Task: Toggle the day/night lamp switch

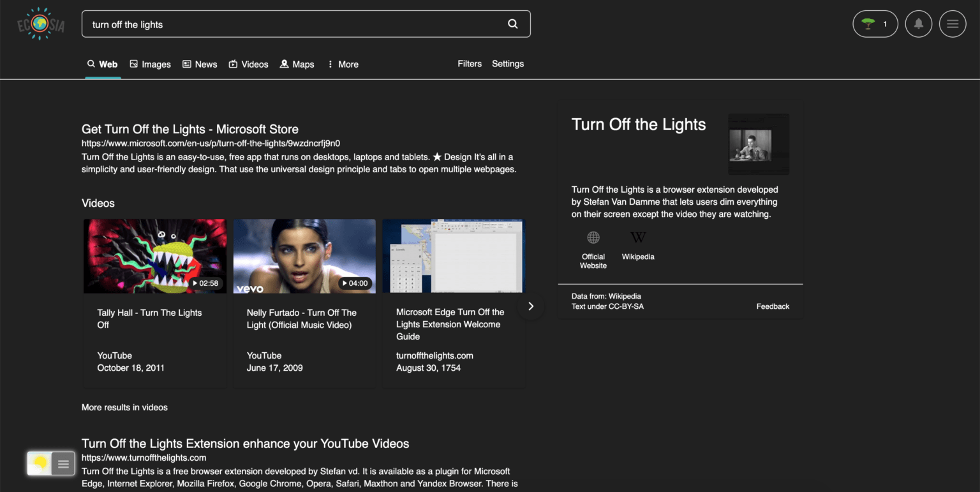Action: point(40,463)
